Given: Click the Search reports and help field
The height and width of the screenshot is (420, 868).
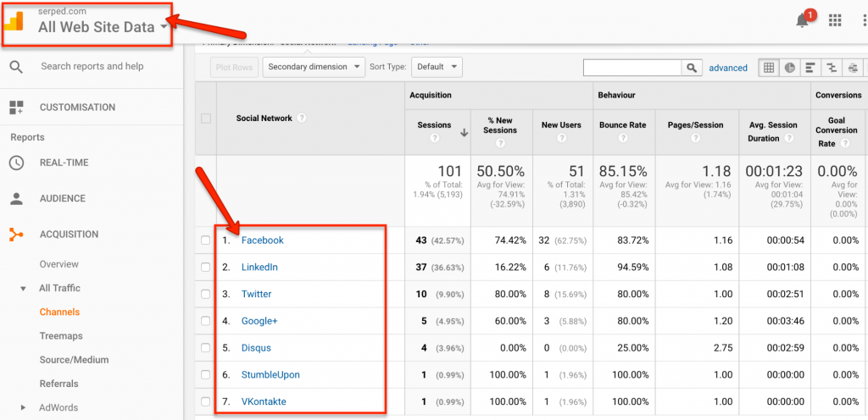Looking at the screenshot, I should click(92, 66).
